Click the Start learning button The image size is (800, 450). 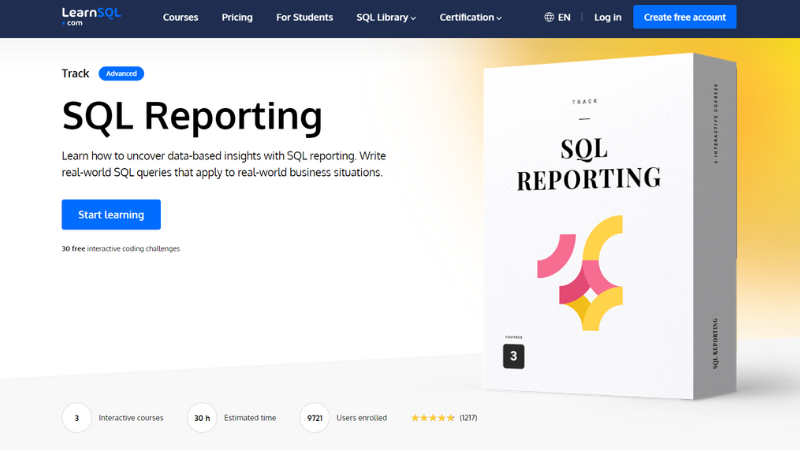[111, 214]
